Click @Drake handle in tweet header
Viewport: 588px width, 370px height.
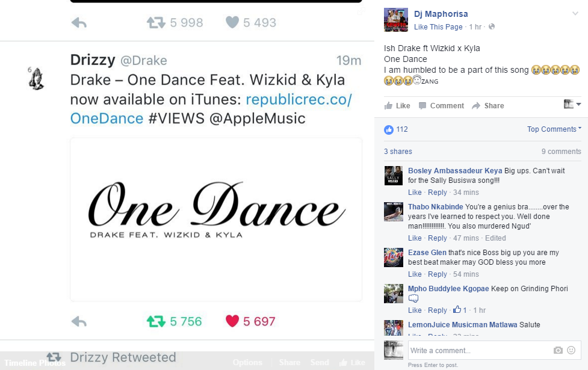click(x=144, y=61)
